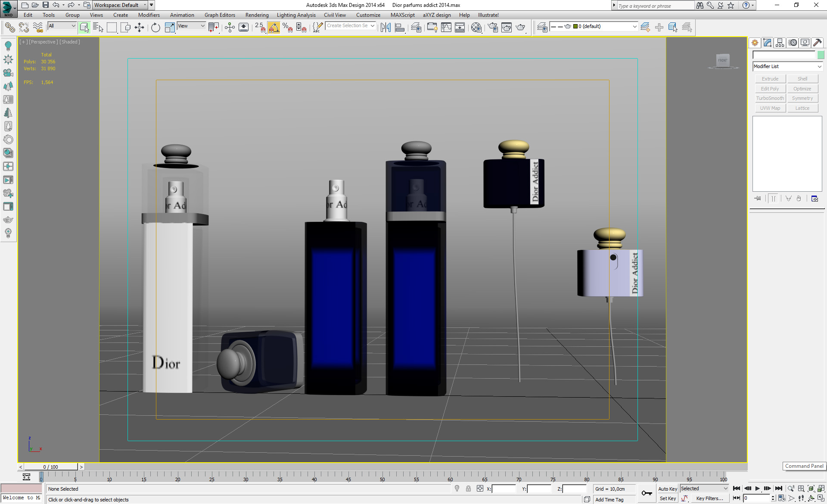Open the Modifiers menu
Viewport: 827px width, 504px height.
point(149,15)
